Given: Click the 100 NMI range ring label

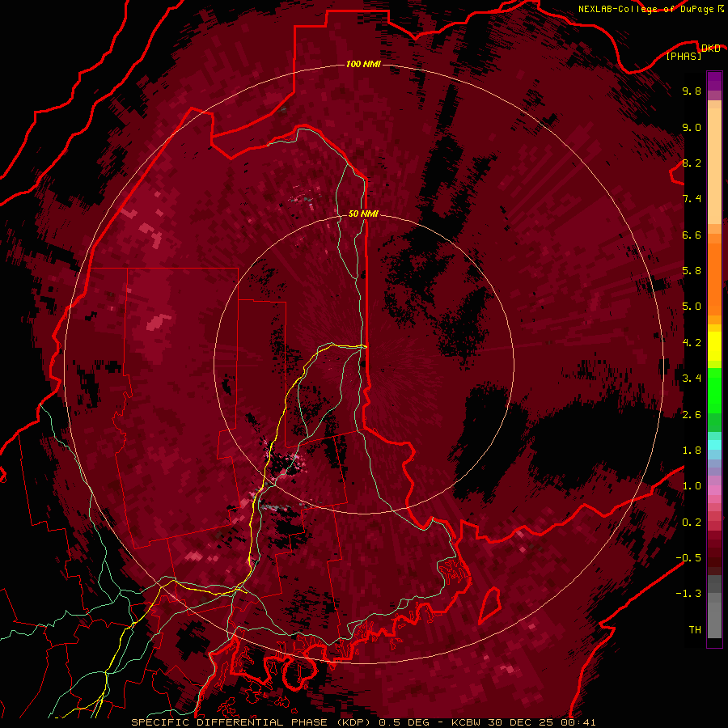Looking at the screenshot, I should (363, 64).
